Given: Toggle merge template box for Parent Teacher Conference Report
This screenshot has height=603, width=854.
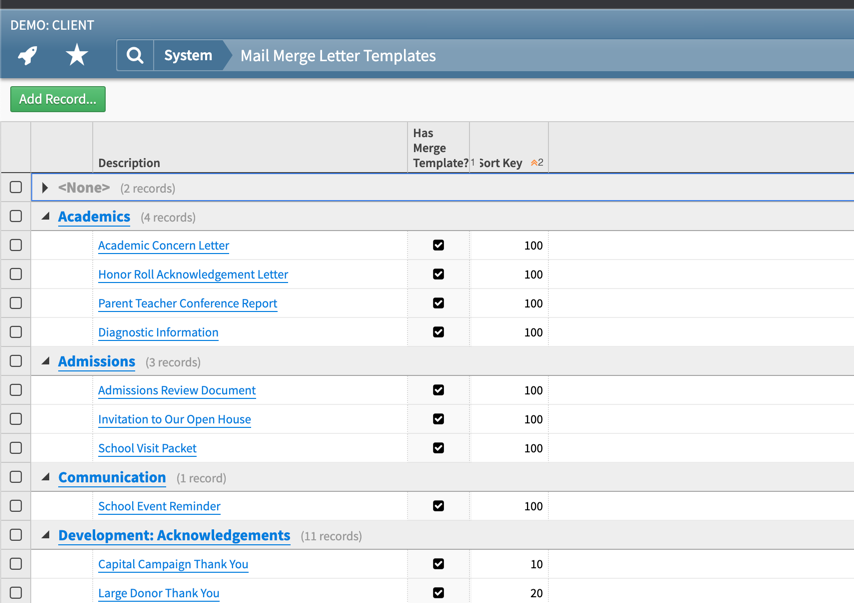Looking at the screenshot, I should coord(438,303).
